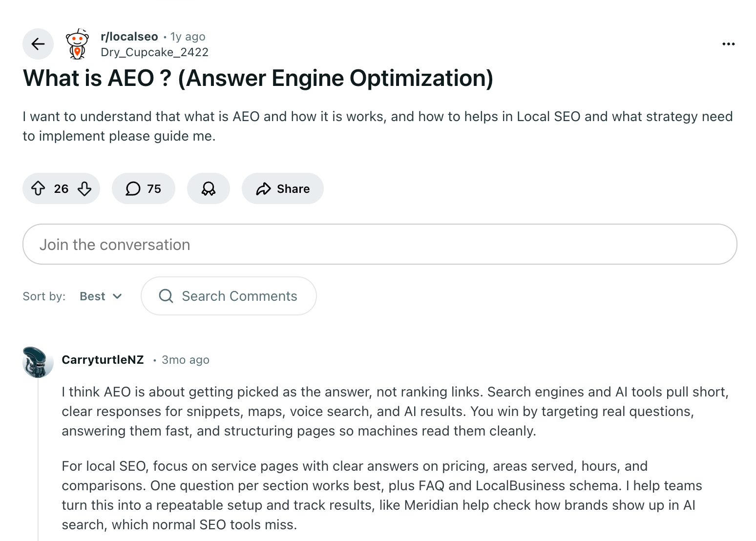Go back using the left arrow button
The height and width of the screenshot is (541, 756).
click(38, 44)
